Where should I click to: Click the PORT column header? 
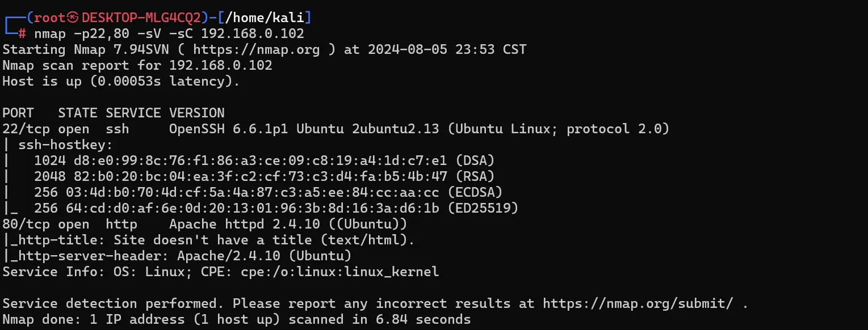[x=18, y=113]
